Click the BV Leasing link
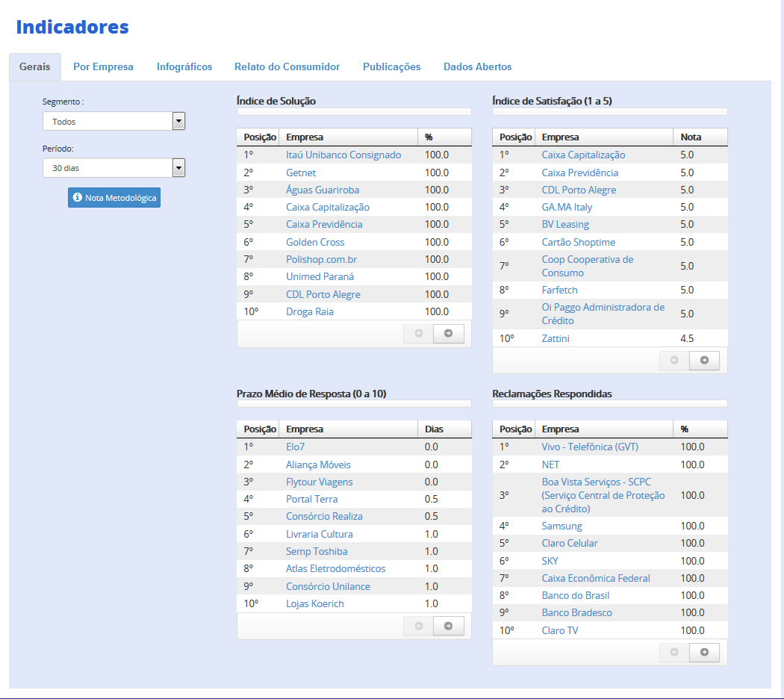 click(565, 225)
